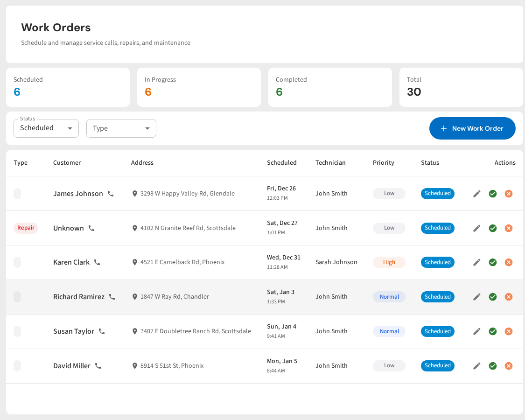Open the Status filter dropdown
Screen dimensions: 525x420
pos(46,128)
